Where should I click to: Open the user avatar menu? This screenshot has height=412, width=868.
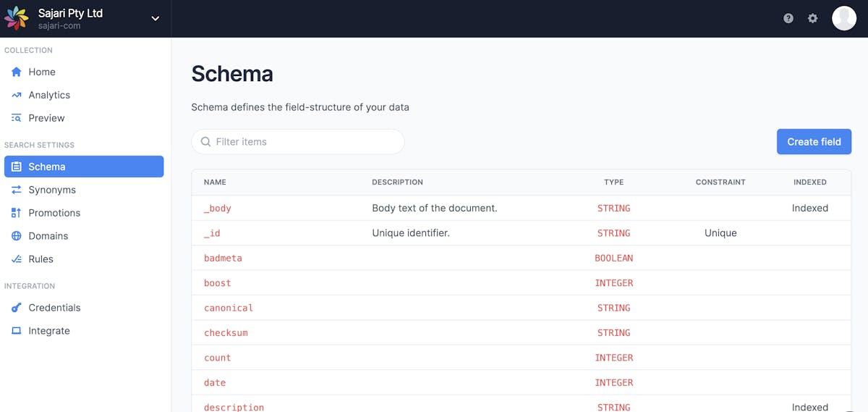click(x=844, y=18)
